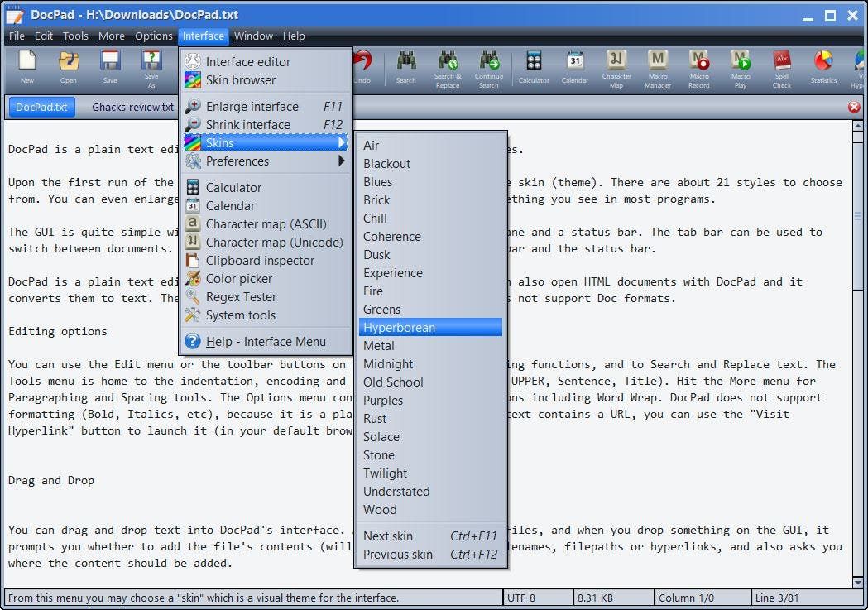
Task: Click the Undo toolbar icon
Action: tap(362, 66)
